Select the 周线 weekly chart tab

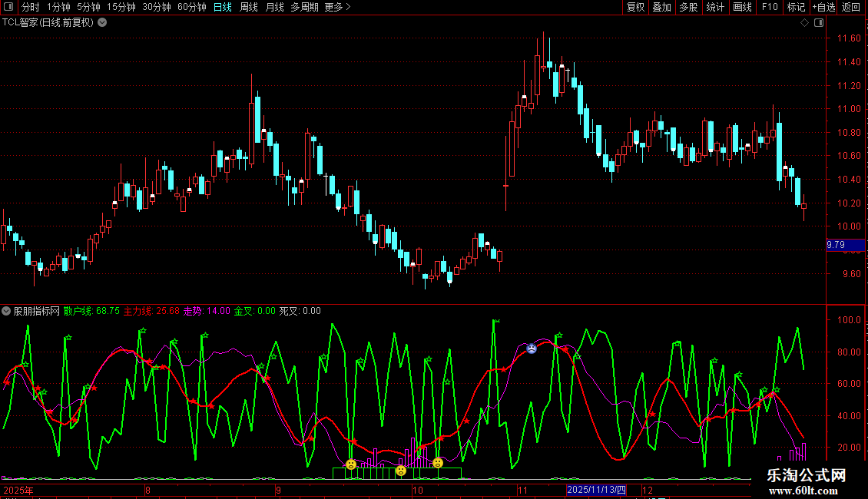249,7
